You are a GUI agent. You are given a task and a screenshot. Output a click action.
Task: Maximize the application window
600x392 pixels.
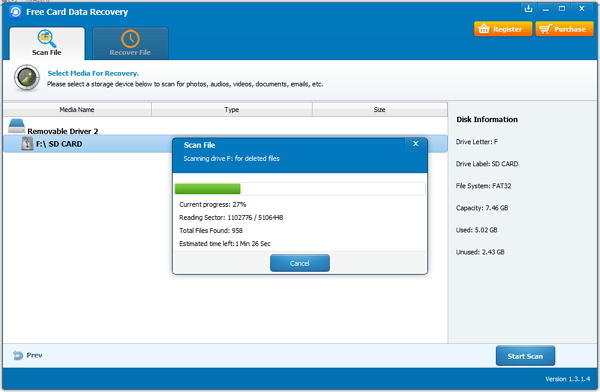562,8
